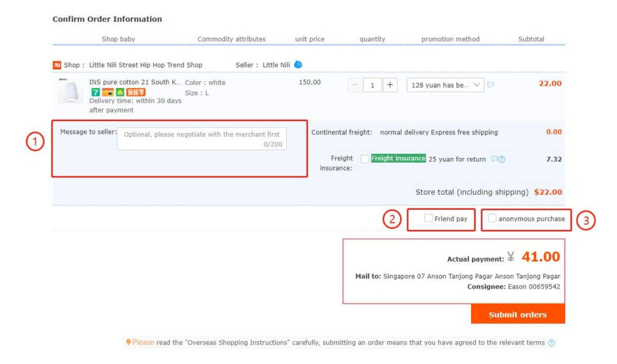Click the 25 yuan for return text
617x364 pixels.
pos(457,159)
